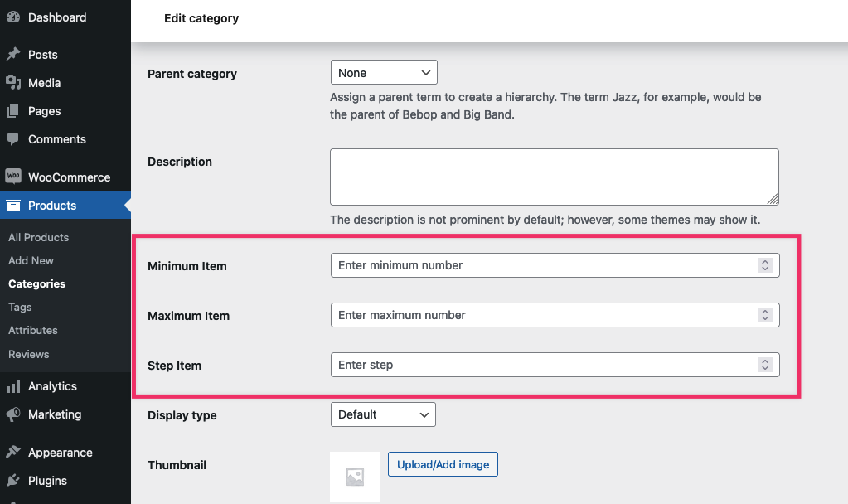Click the Minimum Item spinner arrows

[765, 265]
